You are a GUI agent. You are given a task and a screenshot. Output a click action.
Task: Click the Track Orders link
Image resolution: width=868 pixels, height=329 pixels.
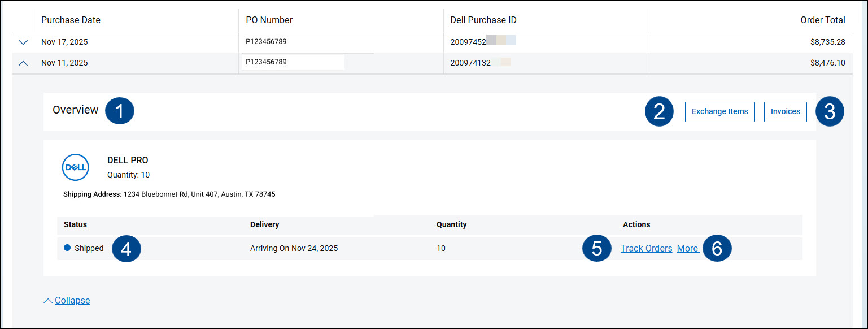[x=646, y=248]
